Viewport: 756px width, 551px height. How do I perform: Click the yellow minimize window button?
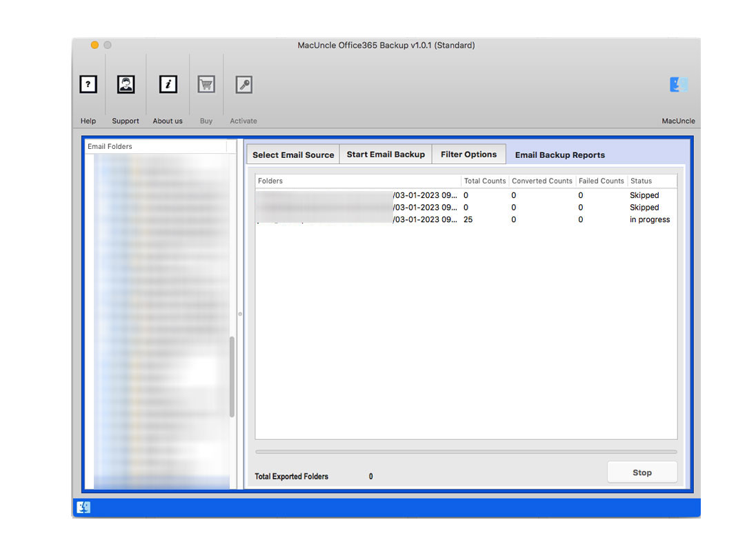click(x=94, y=45)
